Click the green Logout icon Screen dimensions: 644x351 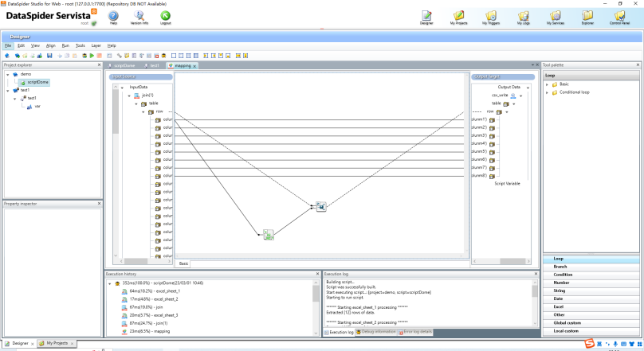click(165, 18)
